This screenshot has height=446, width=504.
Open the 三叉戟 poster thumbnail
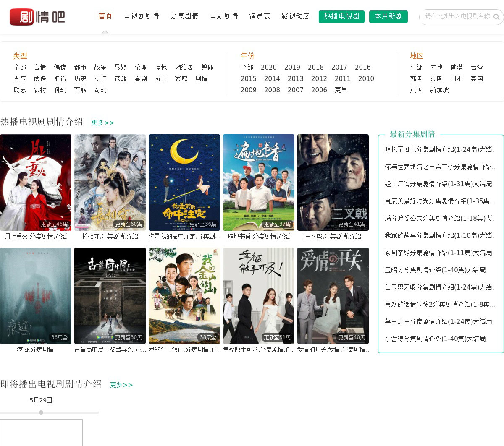(333, 183)
